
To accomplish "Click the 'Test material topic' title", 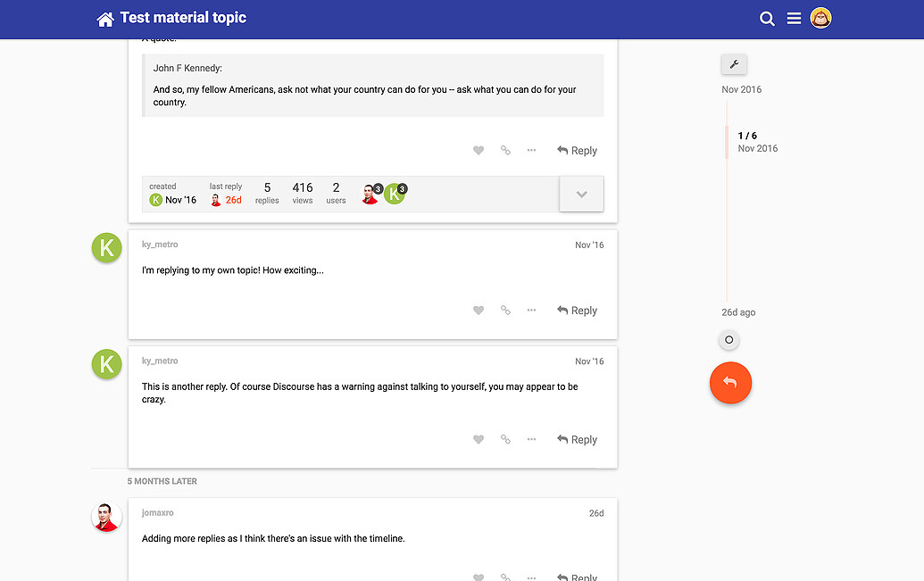I will tap(183, 18).
